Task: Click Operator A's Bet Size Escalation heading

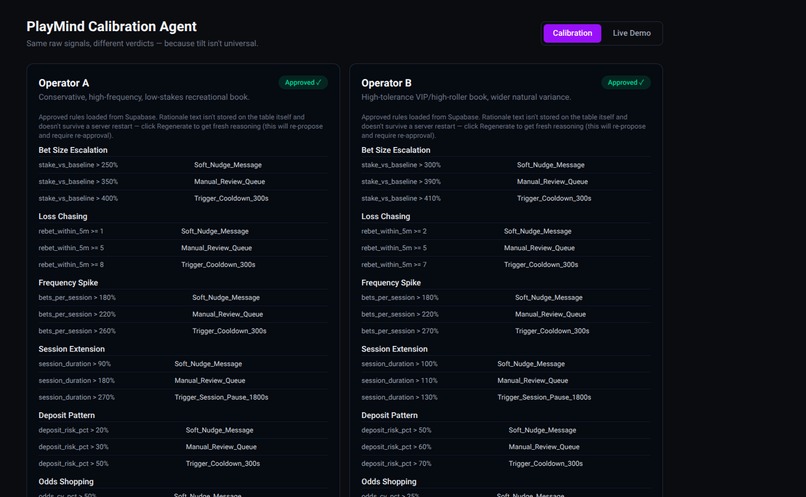Action: [73, 150]
